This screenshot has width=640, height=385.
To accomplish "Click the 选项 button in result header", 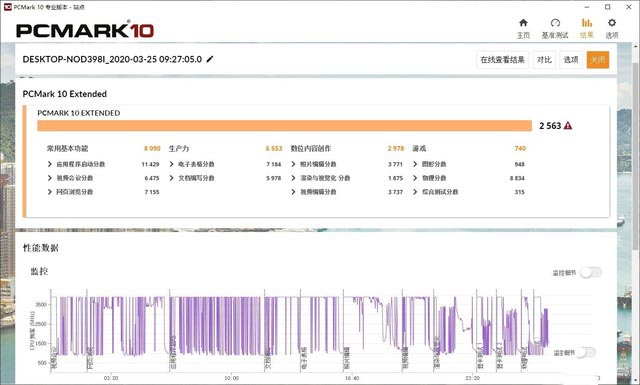I will [x=571, y=60].
